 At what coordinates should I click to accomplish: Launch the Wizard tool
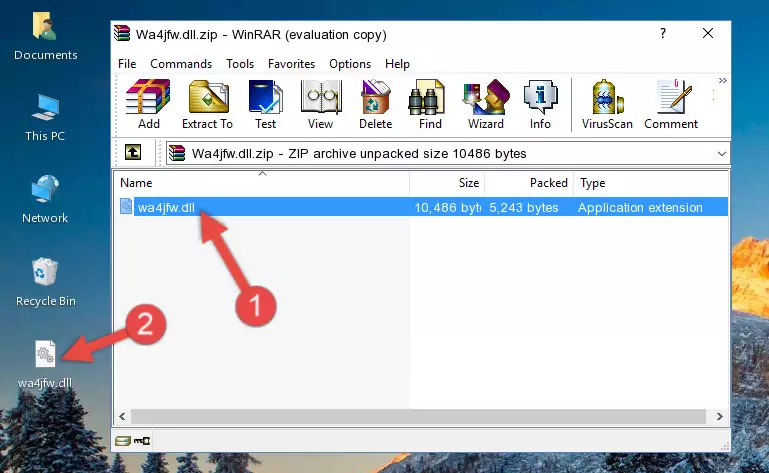(486, 105)
